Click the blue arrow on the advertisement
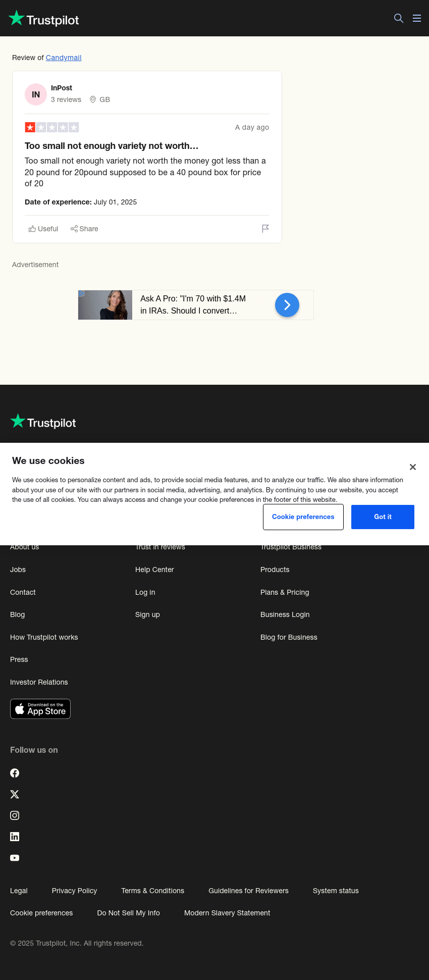 [x=287, y=305]
